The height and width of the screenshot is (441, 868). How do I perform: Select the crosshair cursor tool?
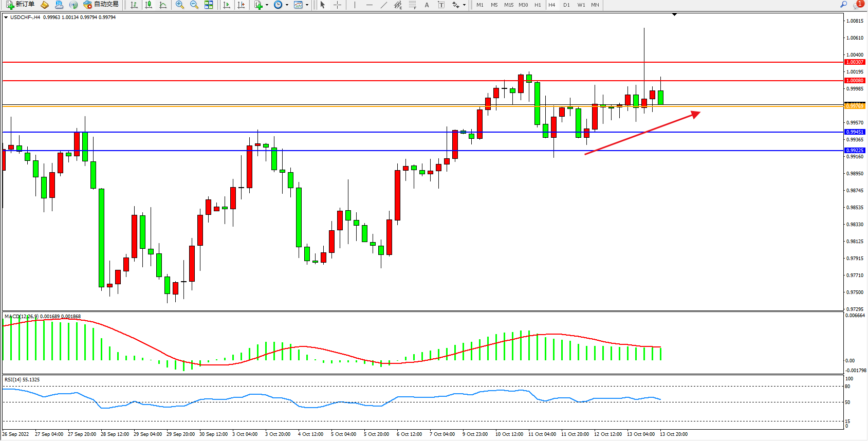337,5
